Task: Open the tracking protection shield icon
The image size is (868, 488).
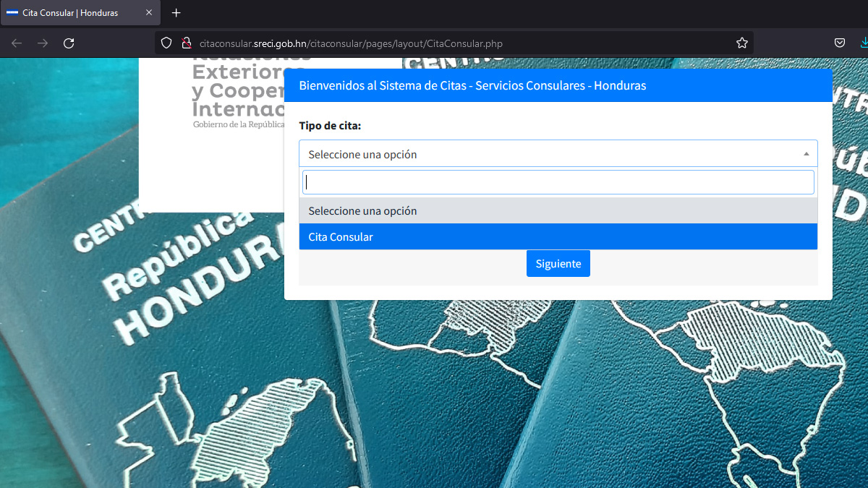Action: pos(166,43)
